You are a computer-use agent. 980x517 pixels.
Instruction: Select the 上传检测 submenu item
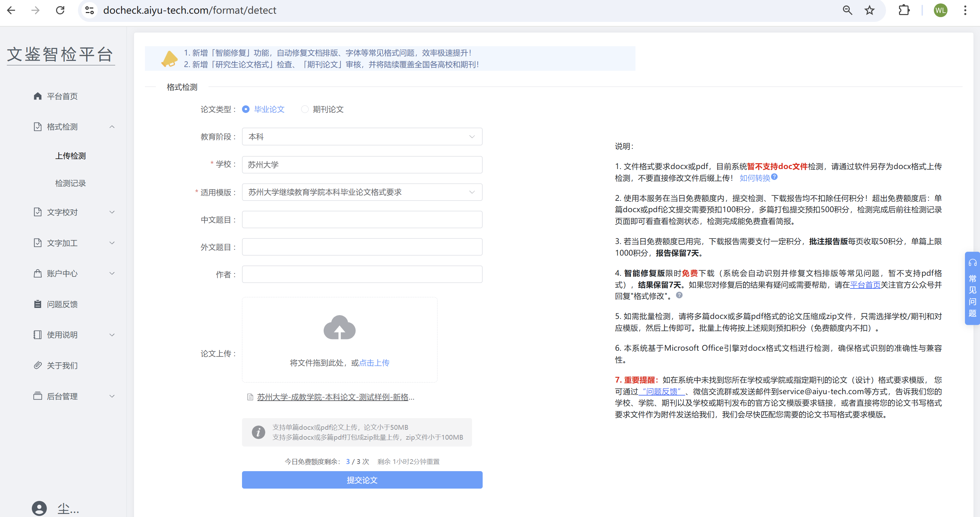pyautogui.click(x=70, y=156)
